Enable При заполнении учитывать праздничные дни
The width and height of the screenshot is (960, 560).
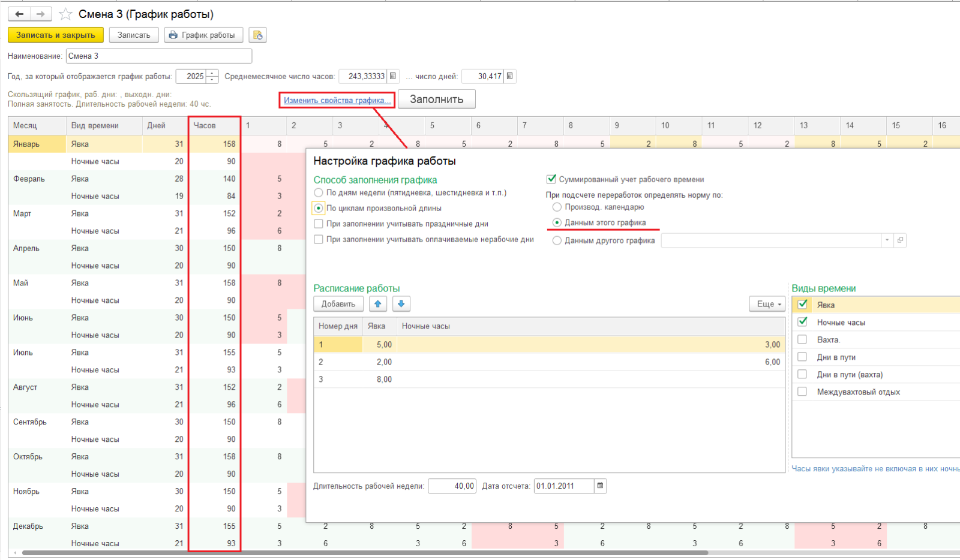pyautogui.click(x=319, y=224)
